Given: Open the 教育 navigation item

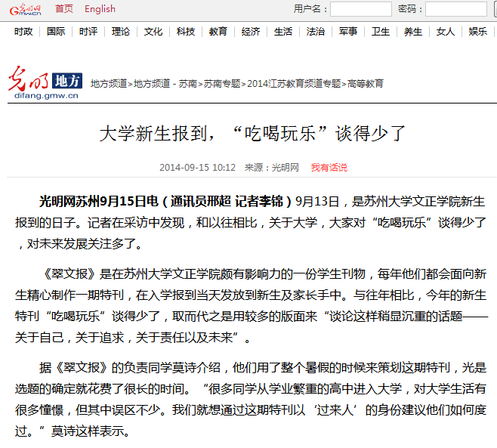Looking at the screenshot, I should point(218,32).
